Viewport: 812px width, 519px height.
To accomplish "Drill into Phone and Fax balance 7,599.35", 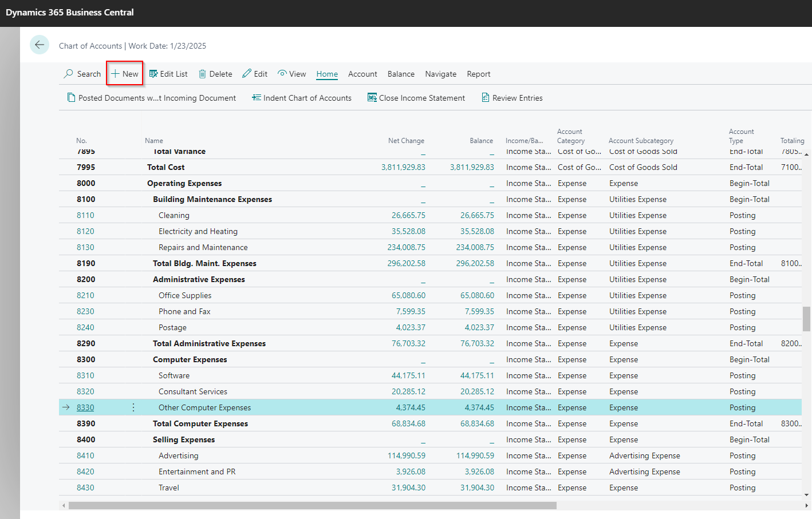I will pos(479,311).
